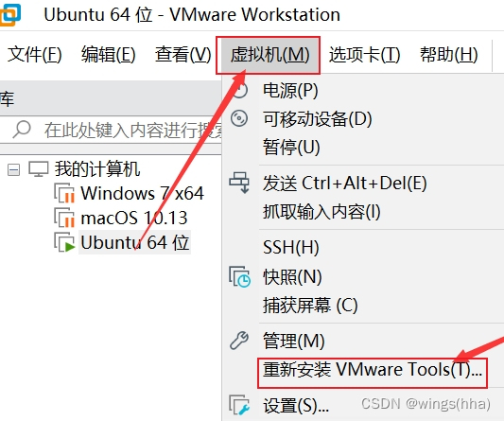Click the running Ubuntu 64 位 VM icon
The width and height of the screenshot is (504, 421).
(64, 242)
